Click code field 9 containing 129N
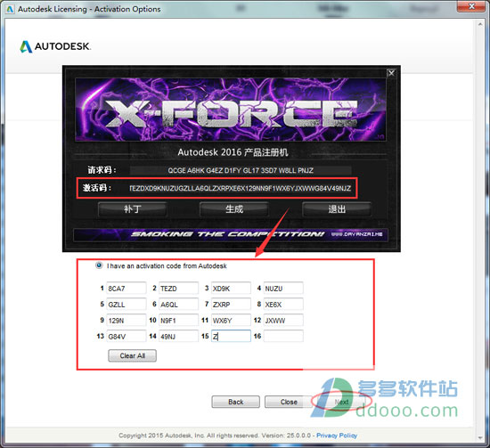The height and width of the screenshot is (448, 490). 127,321
